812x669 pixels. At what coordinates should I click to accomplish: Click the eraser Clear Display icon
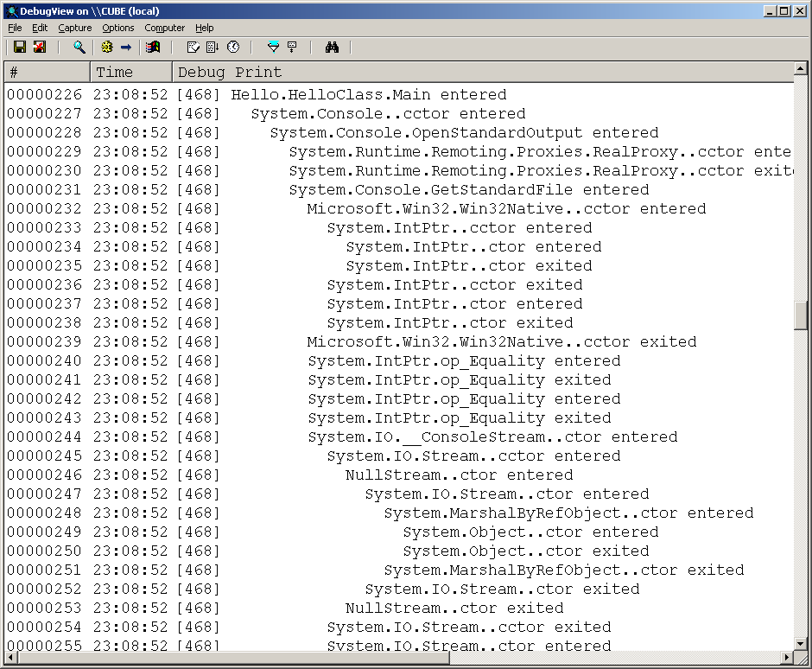pyautogui.click(x=193, y=47)
